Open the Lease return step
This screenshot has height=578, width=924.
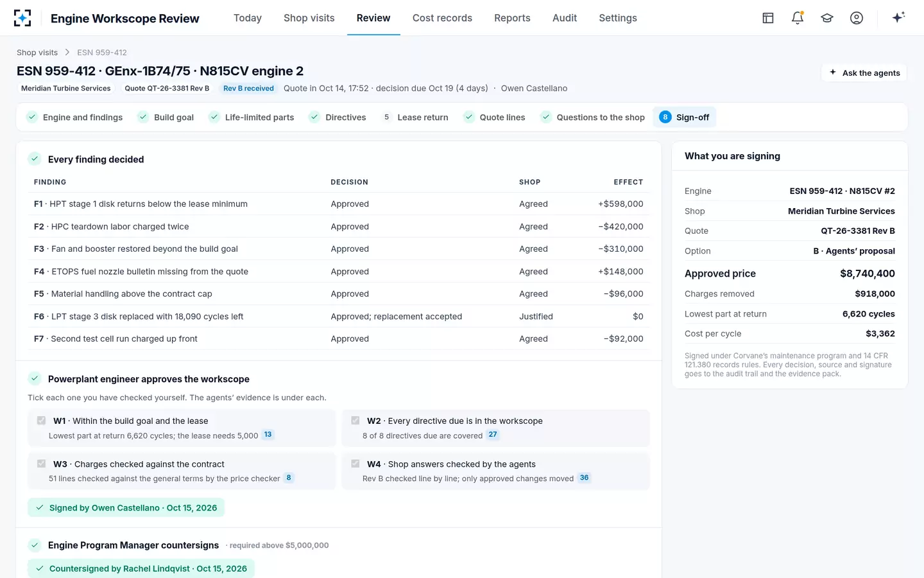[x=415, y=117]
